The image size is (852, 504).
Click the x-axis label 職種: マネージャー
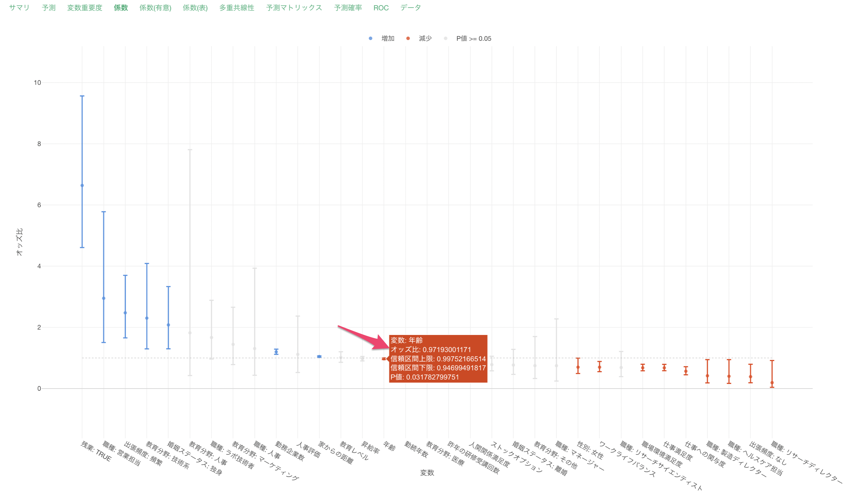click(580, 456)
